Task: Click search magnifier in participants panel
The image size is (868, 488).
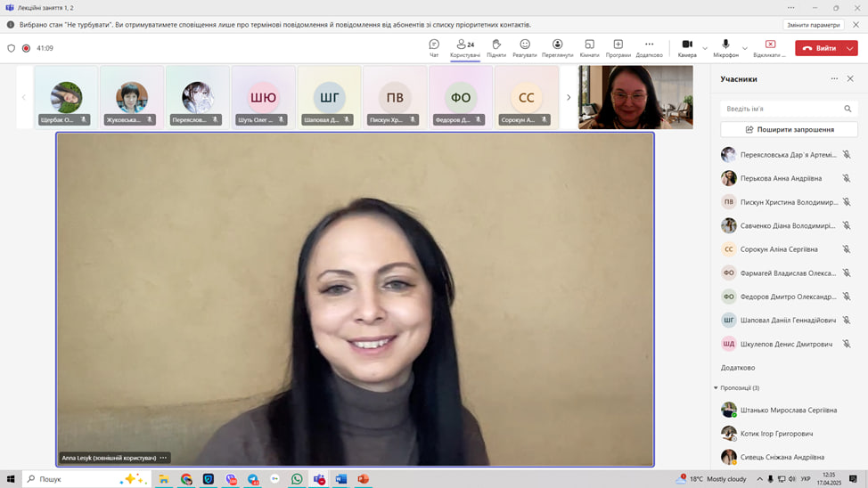Action: pyautogui.click(x=848, y=109)
